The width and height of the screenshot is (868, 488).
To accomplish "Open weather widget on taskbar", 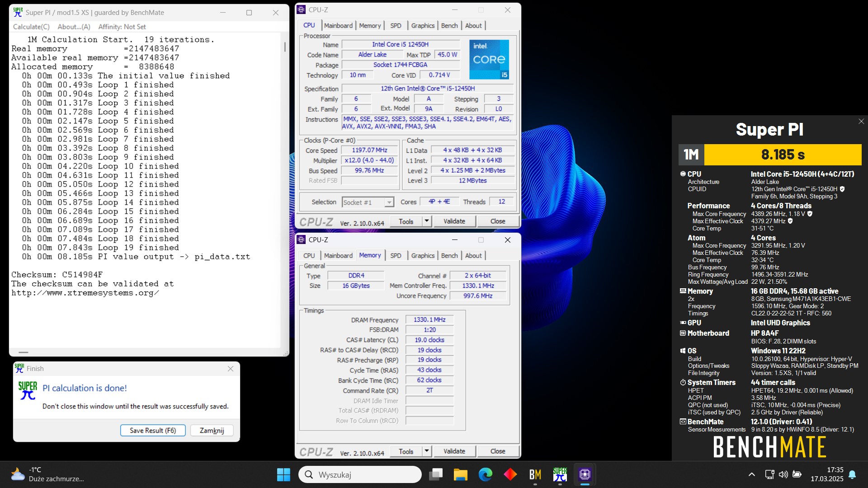I will (x=47, y=474).
